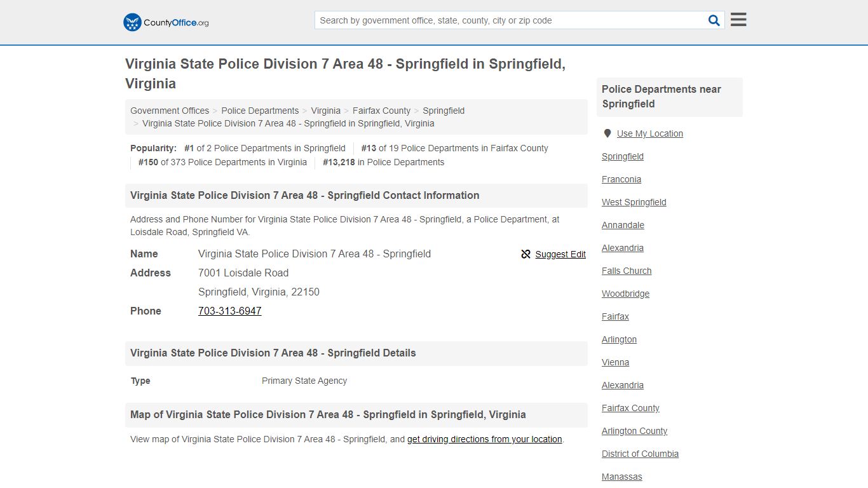Viewport: 868px width, 488px height.
Task: Open West Springfield link
Action: [x=634, y=202]
